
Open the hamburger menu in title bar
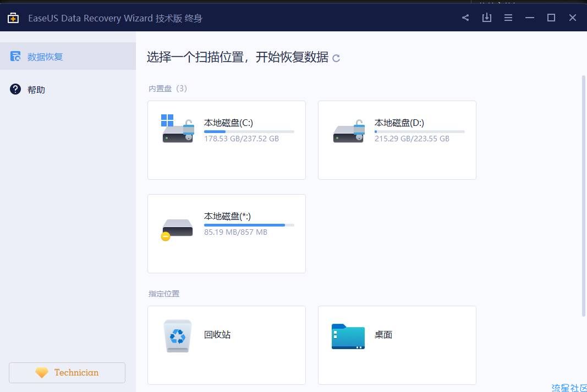pos(508,18)
